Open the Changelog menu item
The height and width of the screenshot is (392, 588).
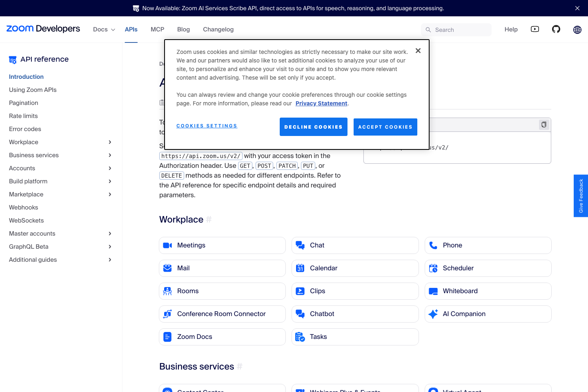[x=218, y=29]
